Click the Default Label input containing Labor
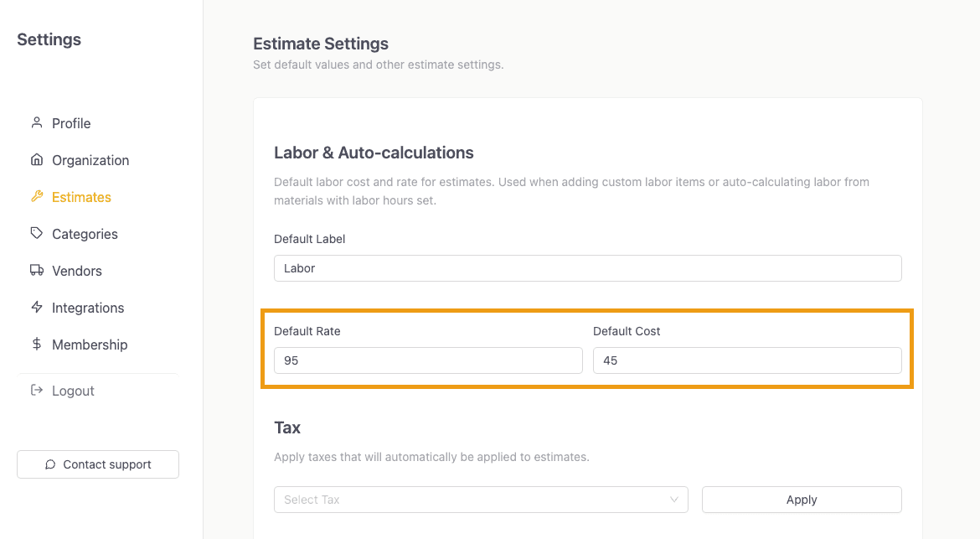 coord(587,267)
